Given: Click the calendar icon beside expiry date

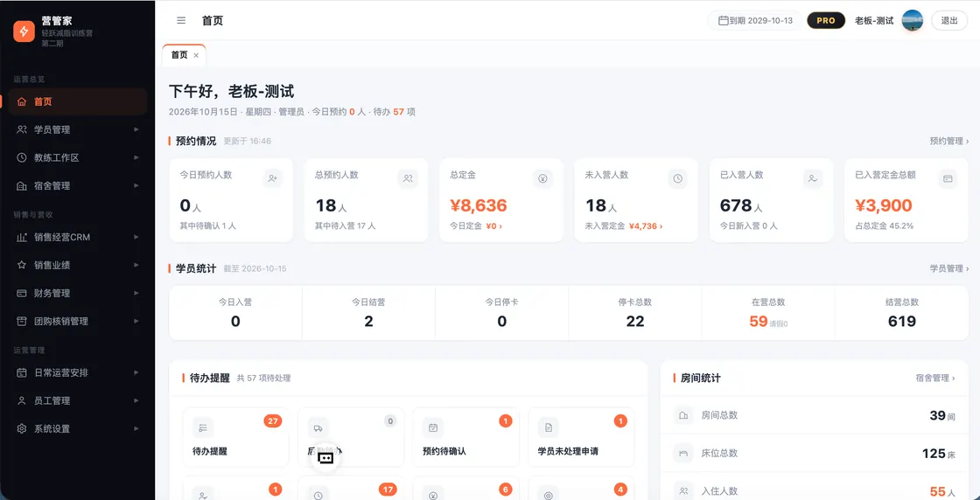Looking at the screenshot, I should pyautogui.click(x=723, y=21).
